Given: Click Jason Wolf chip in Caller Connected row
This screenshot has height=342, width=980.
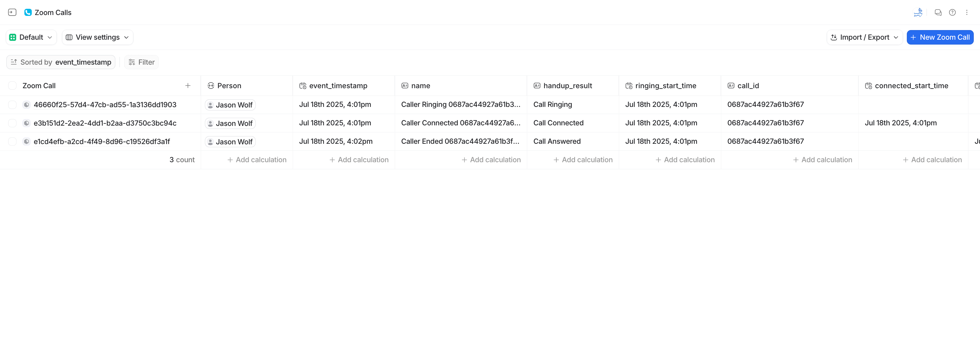Looking at the screenshot, I should pos(230,123).
